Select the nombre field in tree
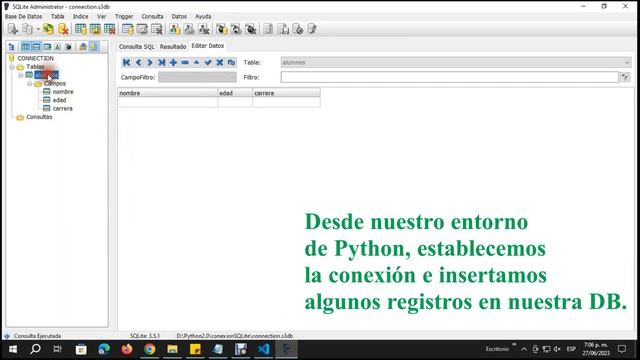This screenshot has width=640, height=360. click(63, 92)
